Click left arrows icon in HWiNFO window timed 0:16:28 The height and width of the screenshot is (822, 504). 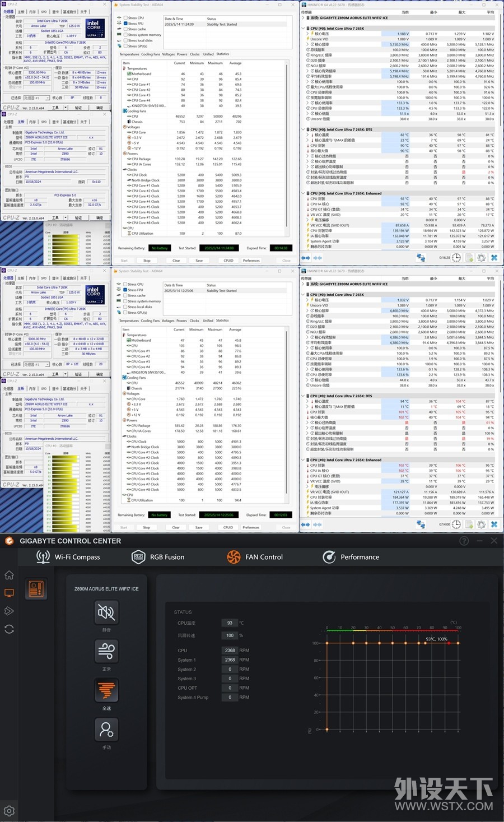(x=306, y=258)
